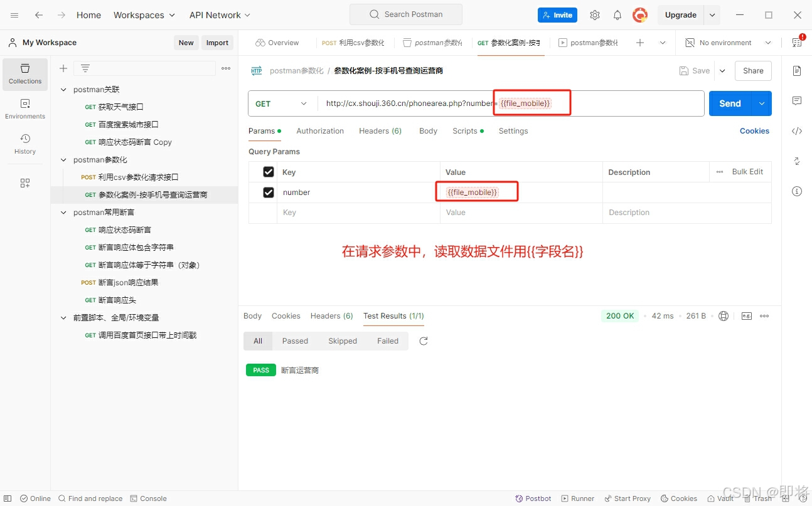This screenshot has height=506, width=812.
Task: Click the Search Postman field
Action: pos(406,14)
